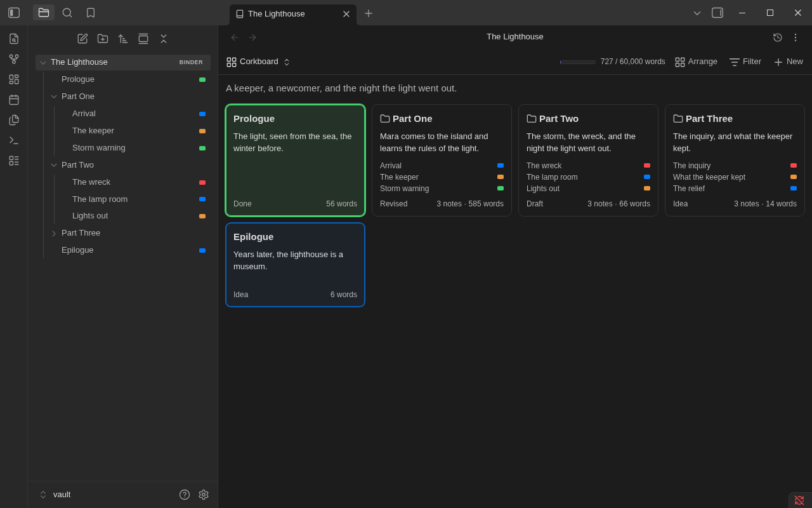Open canvas icon in the ribbon
Screen dimensions: 812x508
14,79
